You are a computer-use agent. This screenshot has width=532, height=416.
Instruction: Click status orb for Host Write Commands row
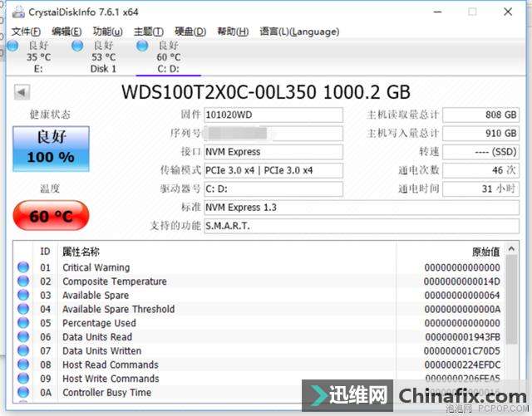point(23,379)
